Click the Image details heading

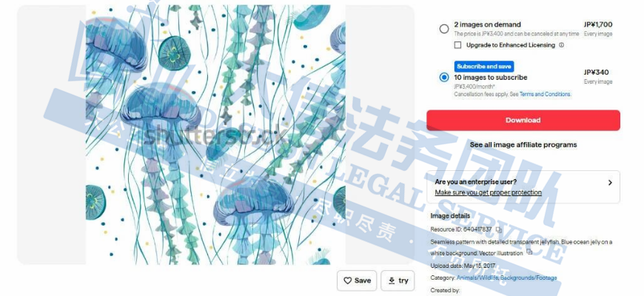coord(450,215)
